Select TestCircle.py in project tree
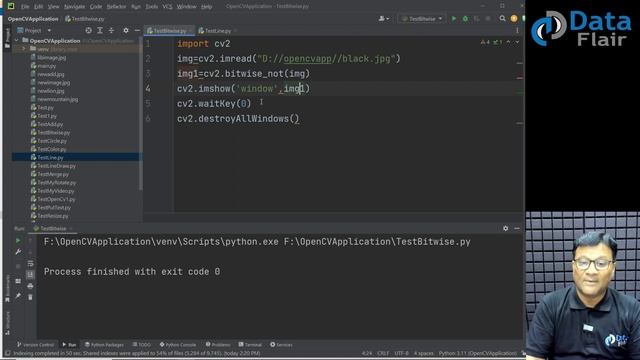Screen dimensions: 640x360 (52, 141)
